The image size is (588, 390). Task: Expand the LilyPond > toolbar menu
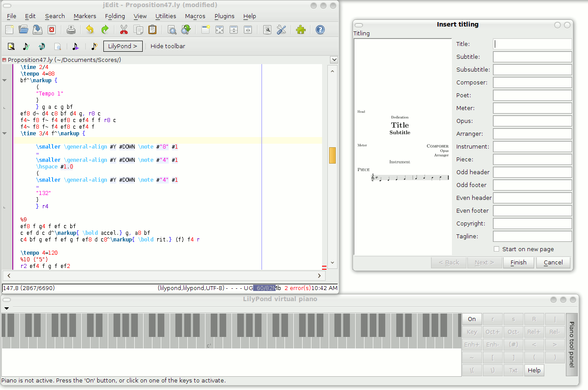(123, 46)
